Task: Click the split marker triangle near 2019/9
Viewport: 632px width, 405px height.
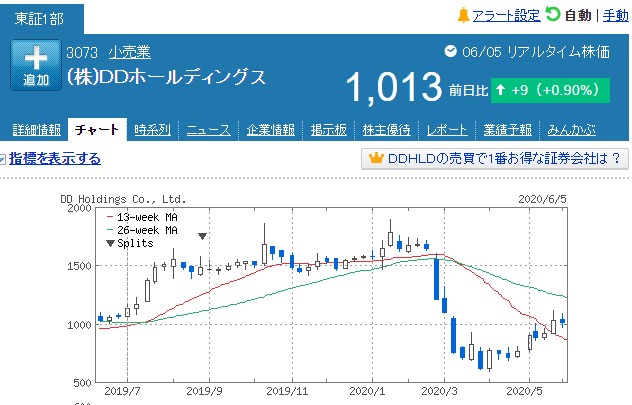Action: coord(202,236)
